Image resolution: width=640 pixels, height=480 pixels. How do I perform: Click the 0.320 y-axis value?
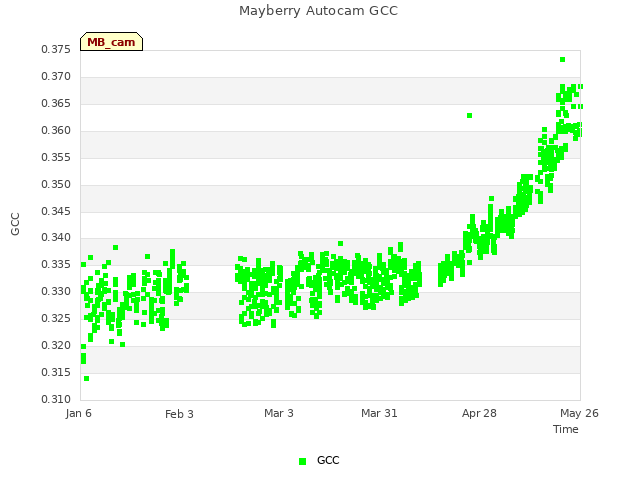[x=56, y=345]
